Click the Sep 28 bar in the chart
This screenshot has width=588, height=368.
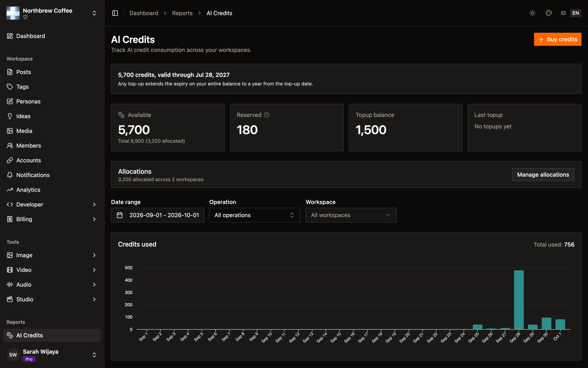coord(519,300)
